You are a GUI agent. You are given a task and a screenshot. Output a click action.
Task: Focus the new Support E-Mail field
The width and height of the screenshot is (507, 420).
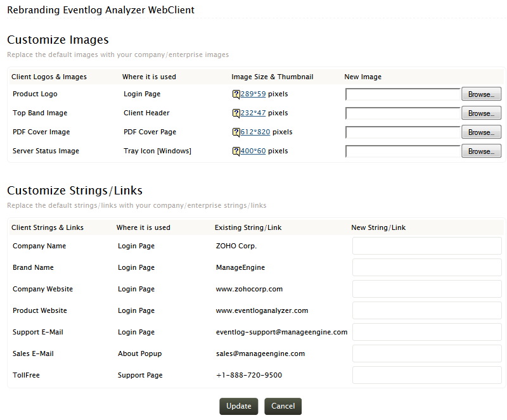[427, 332]
